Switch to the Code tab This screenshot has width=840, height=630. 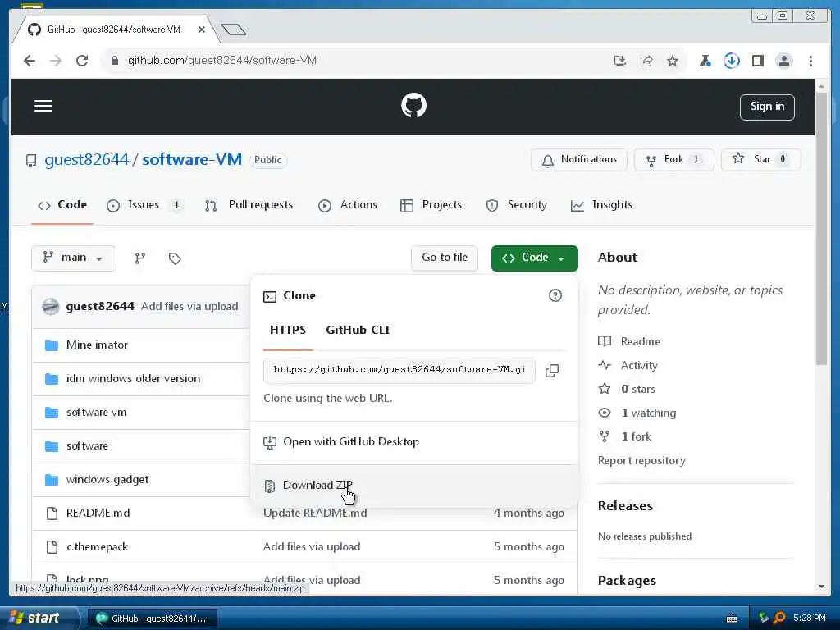coord(62,205)
